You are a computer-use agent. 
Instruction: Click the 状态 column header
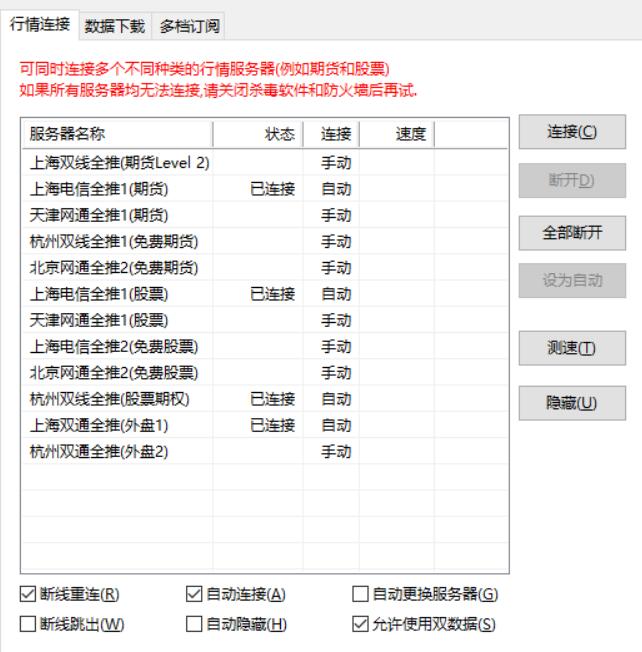click(258, 134)
